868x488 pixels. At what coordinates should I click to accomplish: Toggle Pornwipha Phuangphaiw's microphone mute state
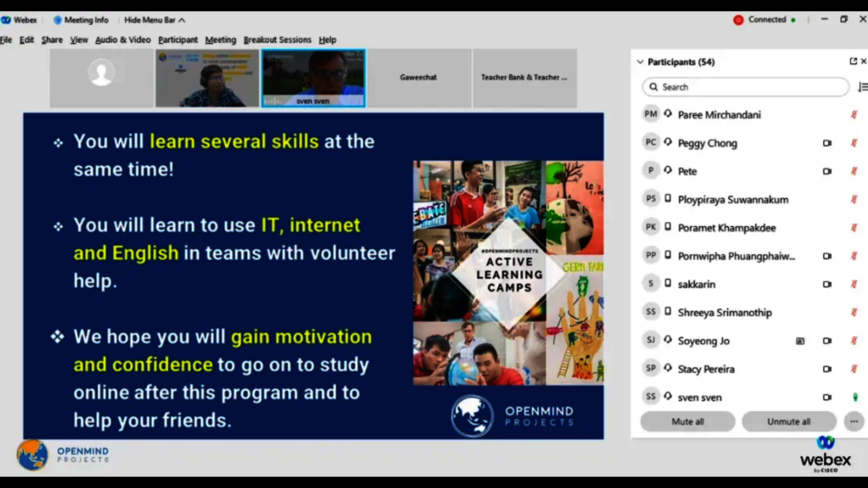(x=854, y=255)
